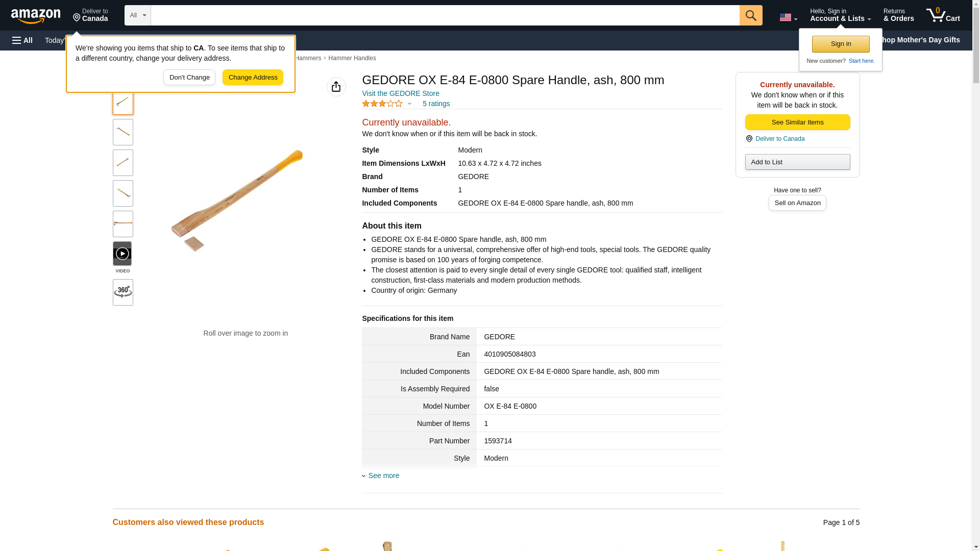This screenshot has width=980, height=551.
Task: Click the share icon near the product image
Action: 336,87
